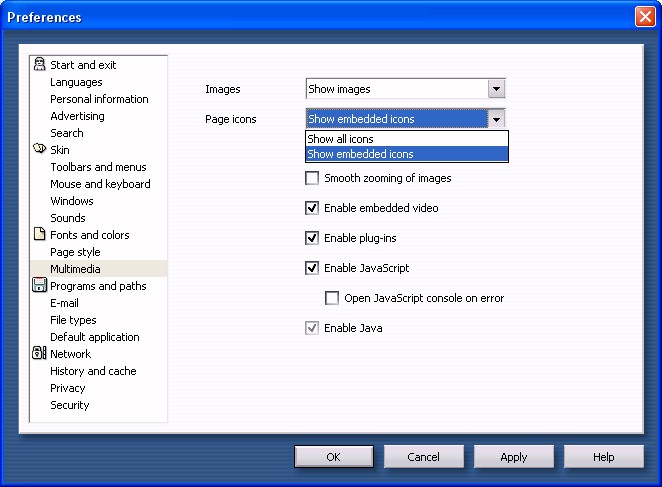Turn off Enable JavaScript checkbox

(x=312, y=269)
